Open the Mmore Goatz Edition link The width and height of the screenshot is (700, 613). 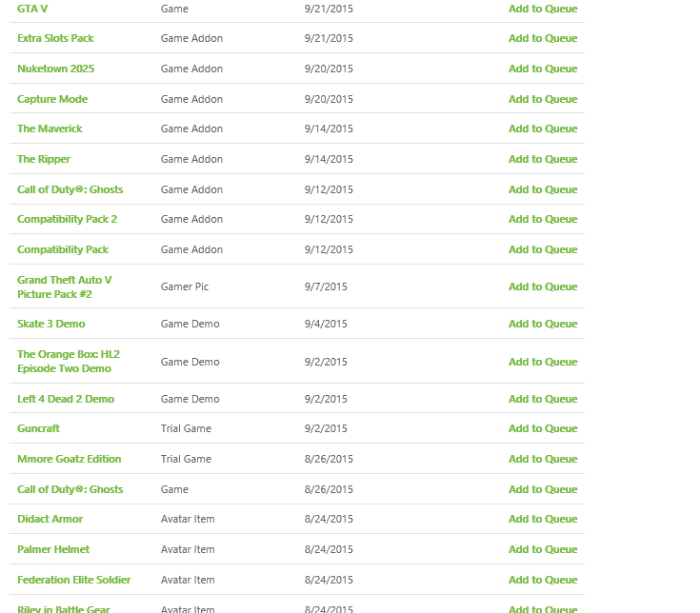(70, 459)
